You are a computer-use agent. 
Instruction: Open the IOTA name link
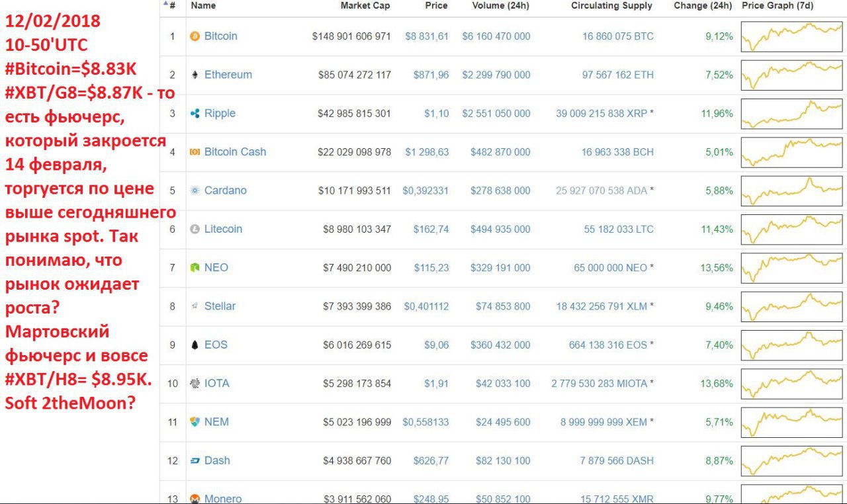[217, 384]
